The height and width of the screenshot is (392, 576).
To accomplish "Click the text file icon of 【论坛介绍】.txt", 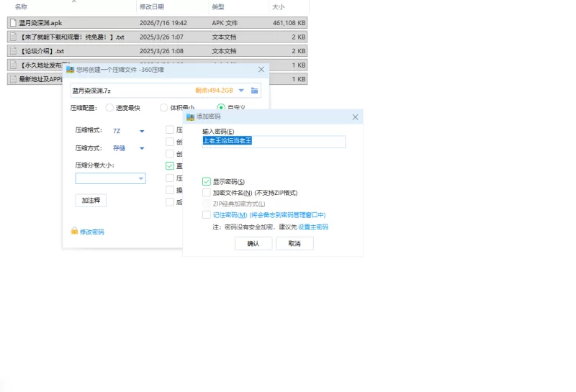I will point(13,51).
